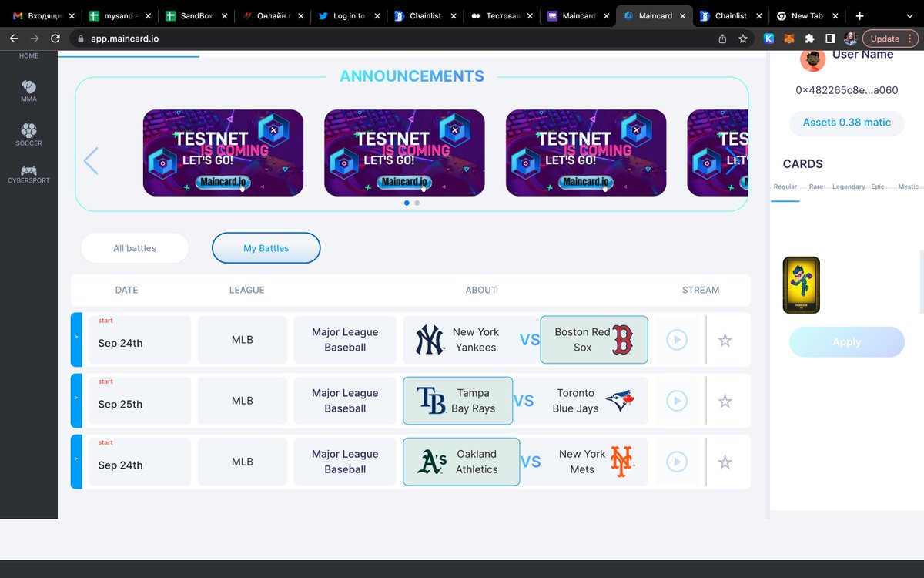Open the Soccer sidebar section
The height and width of the screenshot is (578, 924).
28,135
